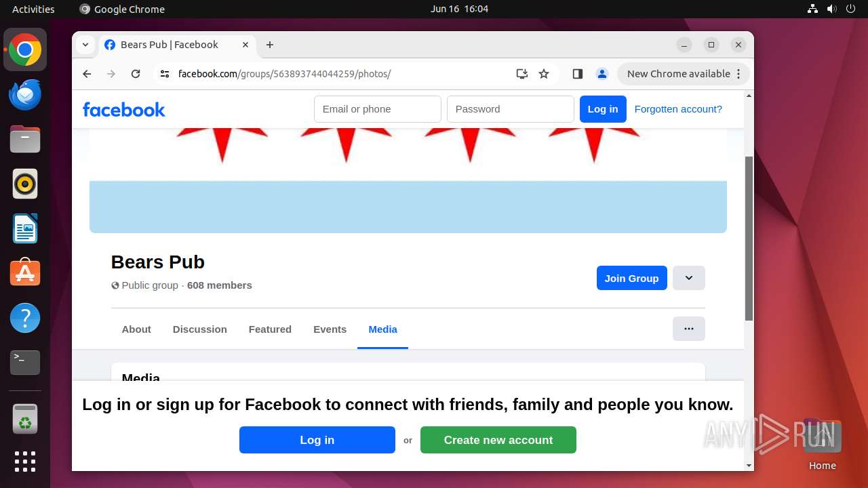This screenshot has height=488, width=868.
Task: Open a new tab with the plus icon
Action: (x=270, y=45)
